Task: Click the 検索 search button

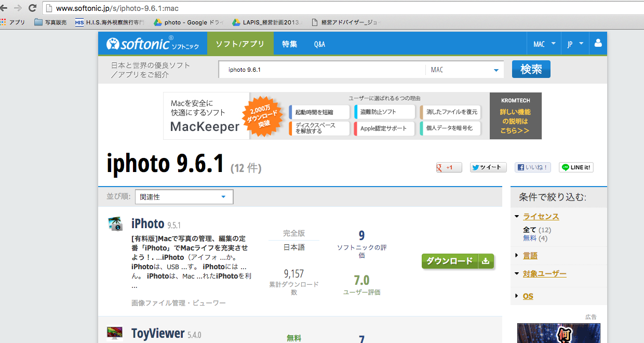Action: (x=531, y=69)
